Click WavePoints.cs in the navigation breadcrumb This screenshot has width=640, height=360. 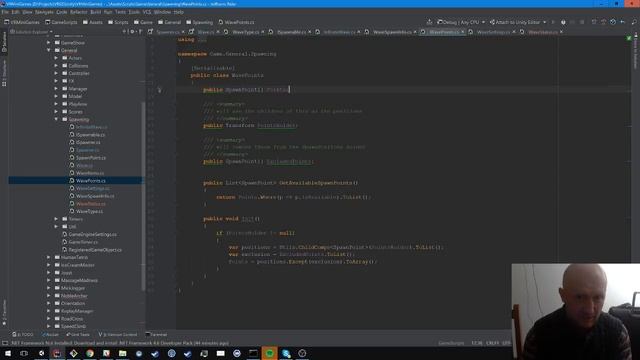coord(236,22)
